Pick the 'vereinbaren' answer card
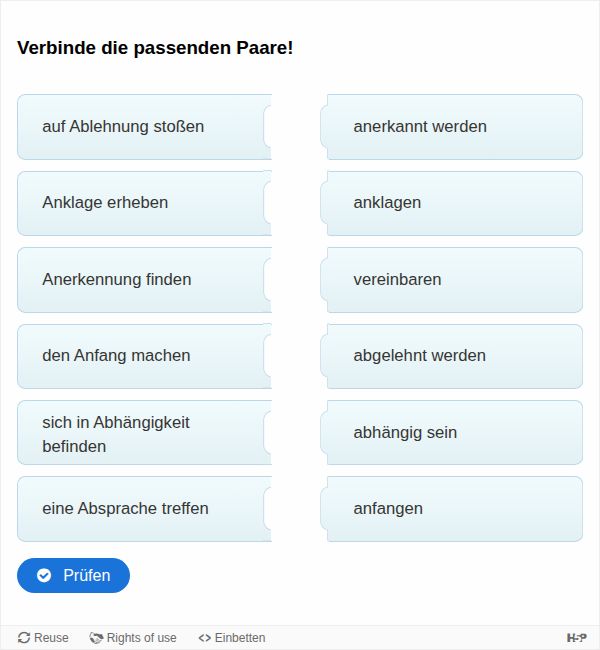 pos(454,280)
